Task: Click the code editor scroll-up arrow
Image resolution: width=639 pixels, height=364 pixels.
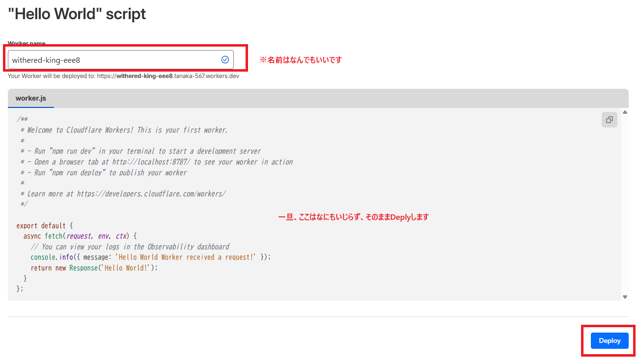Action: (x=625, y=112)
